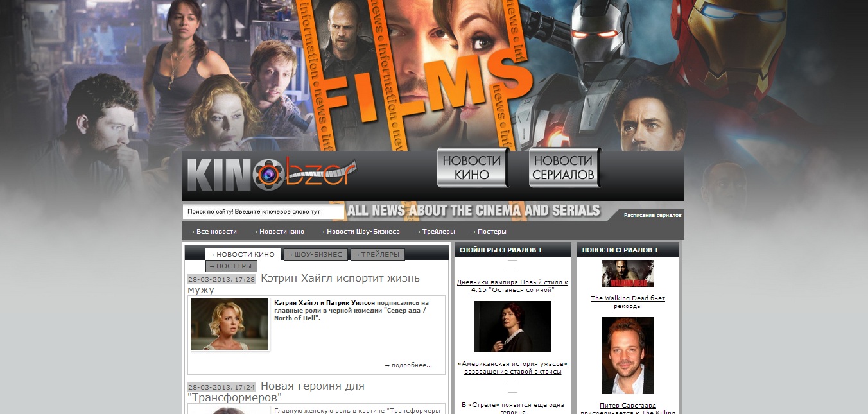The image size is (868, 414).
Task: Open the large Новости сериалов banner button
Action: pos(564,168)
